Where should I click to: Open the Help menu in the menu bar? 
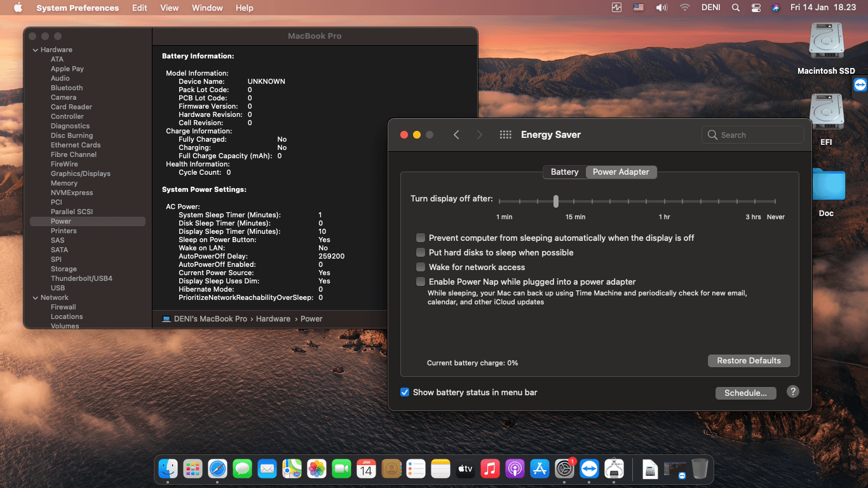[245, 8]
